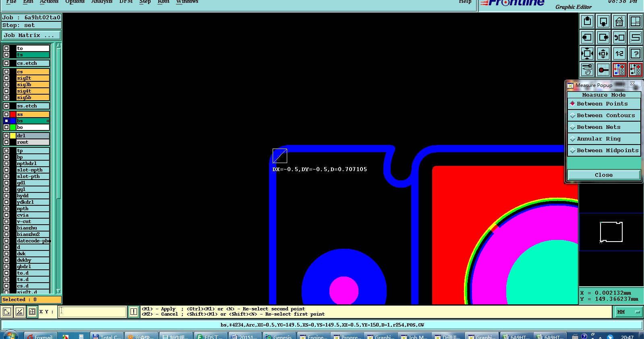Click the home view icon
The width and height of the screenshot is (644, 339).
point(619,21)
